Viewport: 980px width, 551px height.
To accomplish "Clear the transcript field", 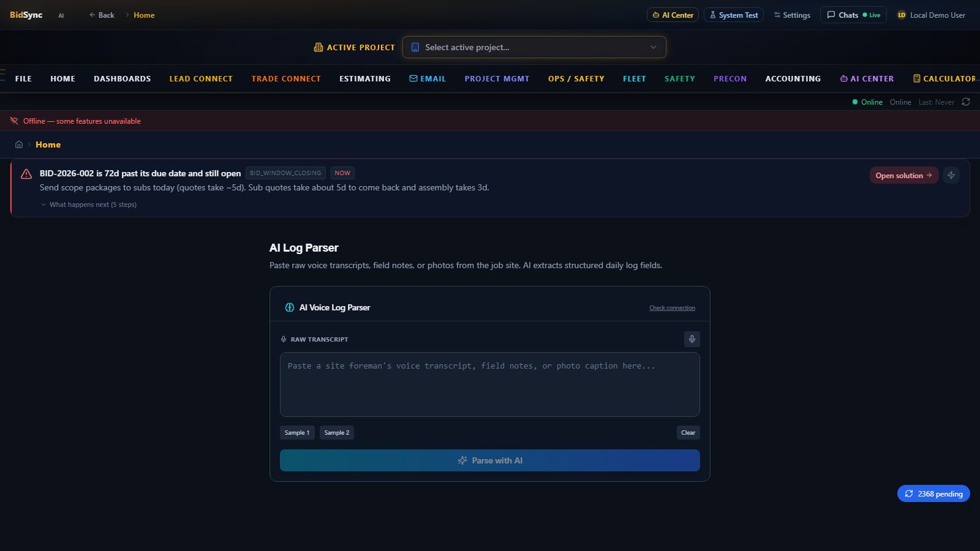I will (x=688, y=433).
